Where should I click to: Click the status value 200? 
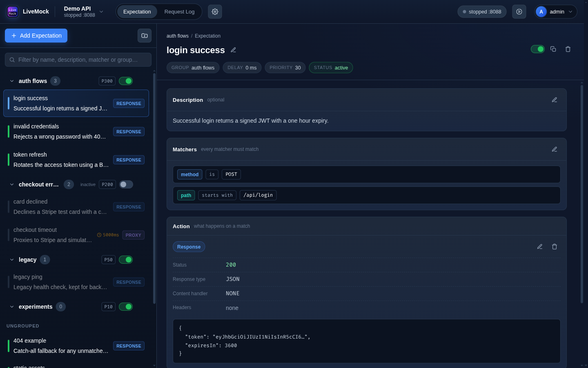coord(231,265)
